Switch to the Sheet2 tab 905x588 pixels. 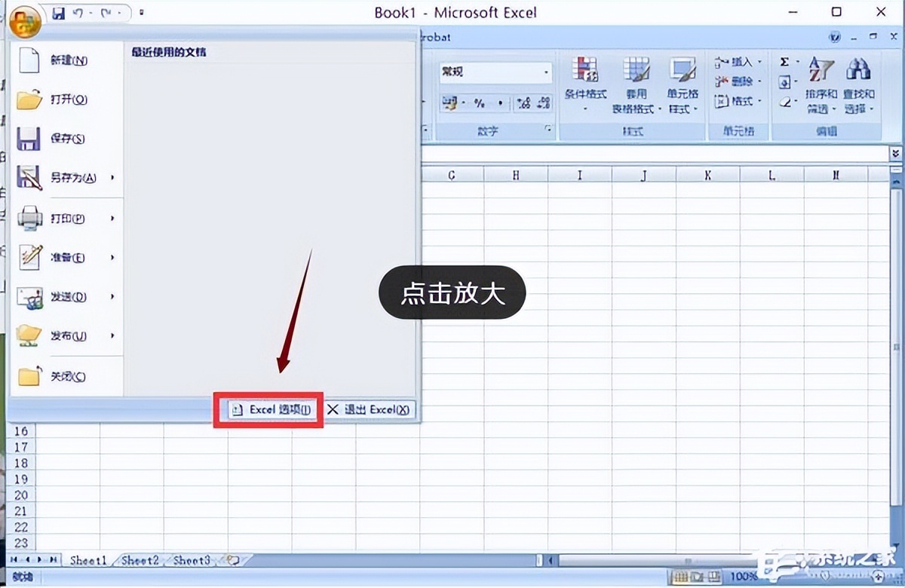140,560
